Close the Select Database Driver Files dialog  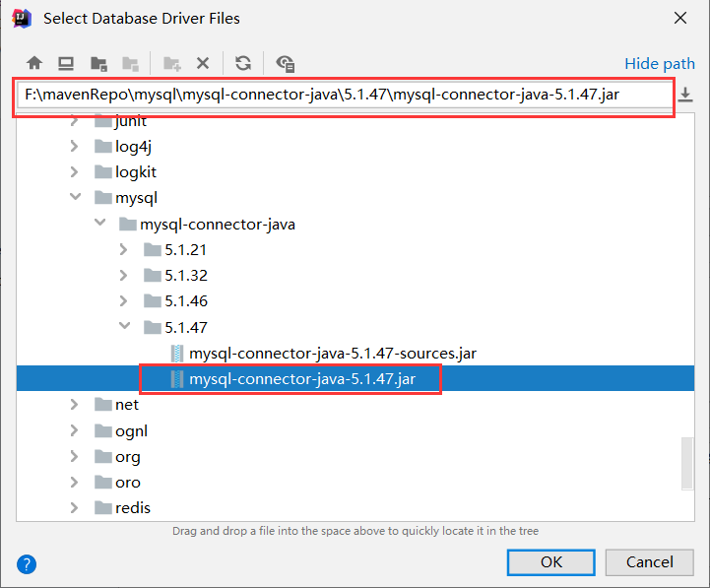[x=680, y=18]
